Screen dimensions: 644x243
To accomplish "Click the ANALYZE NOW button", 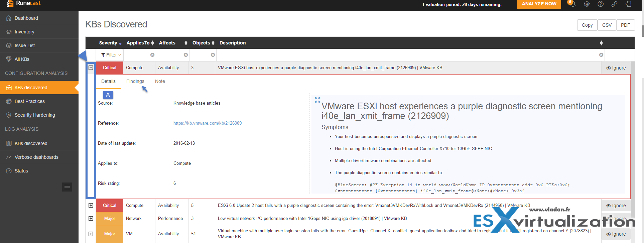I will pos(539,4).
